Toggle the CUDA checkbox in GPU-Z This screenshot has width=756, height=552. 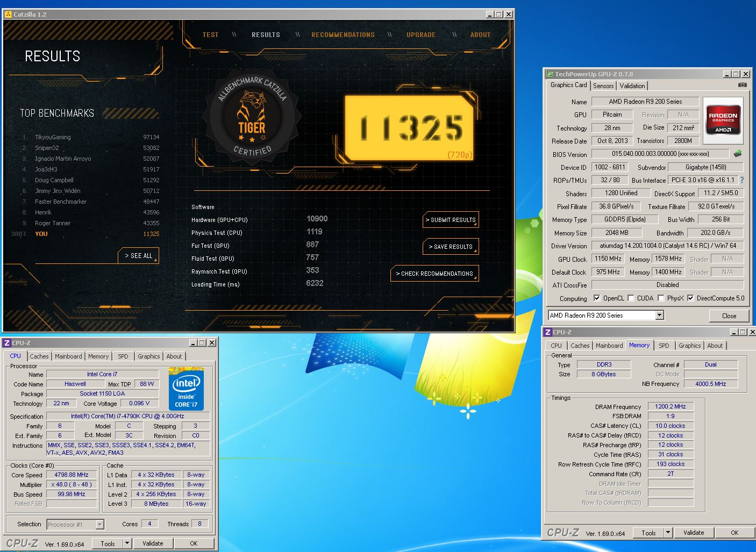click(631, 298)
